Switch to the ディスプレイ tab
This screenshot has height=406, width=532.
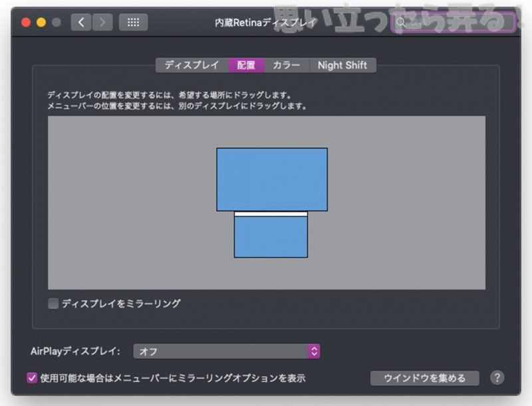(192, 65)
